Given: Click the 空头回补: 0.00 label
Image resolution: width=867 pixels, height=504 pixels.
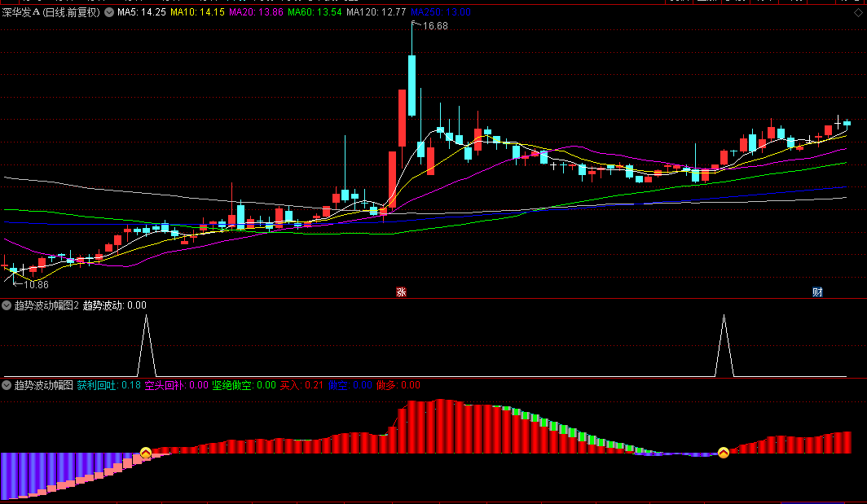Looking at the screenshot, I should [x=176, y=385].
